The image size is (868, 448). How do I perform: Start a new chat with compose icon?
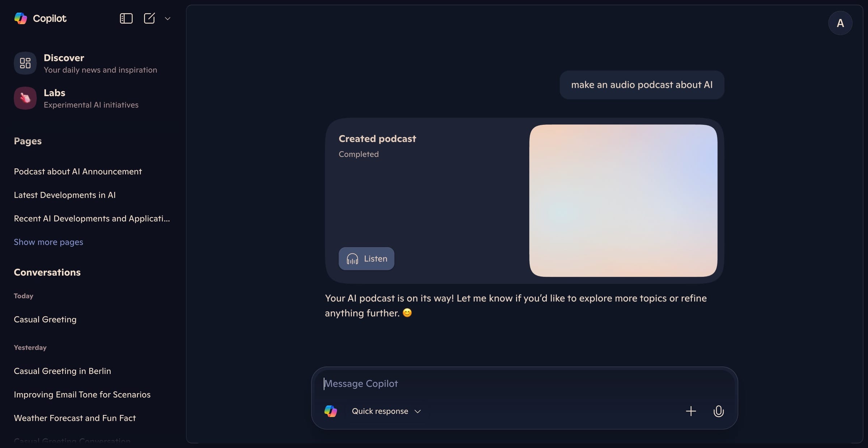click(149, 18)
